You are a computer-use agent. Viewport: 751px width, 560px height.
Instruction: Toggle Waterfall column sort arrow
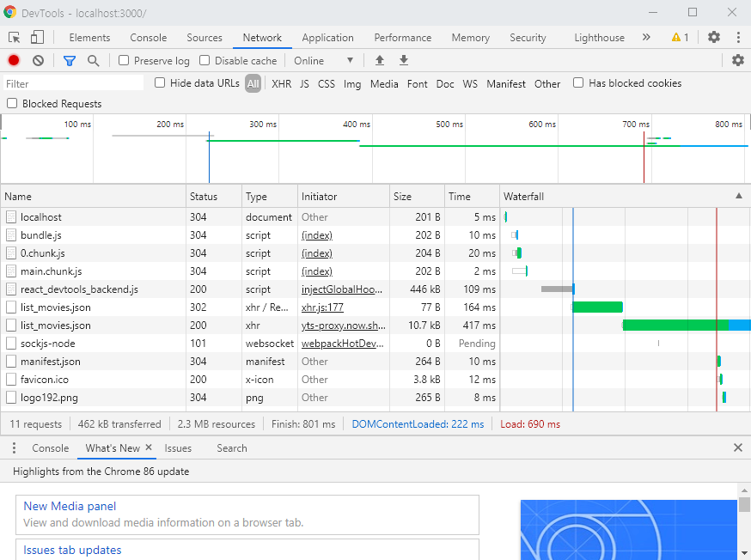point(739,196)
